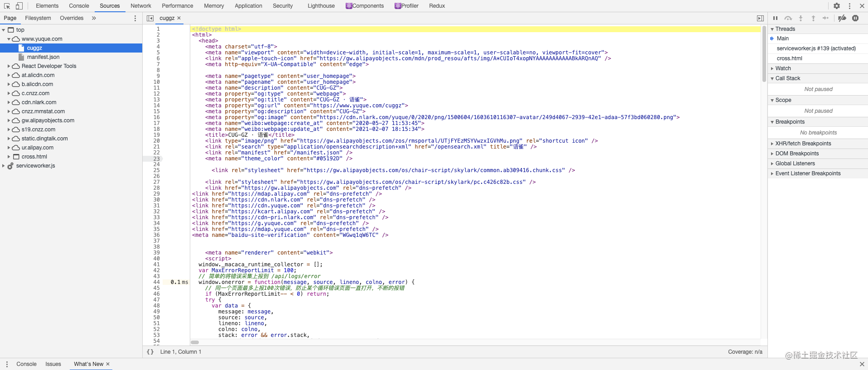Select serviceworker.js #139 thread

click(816, 48)
